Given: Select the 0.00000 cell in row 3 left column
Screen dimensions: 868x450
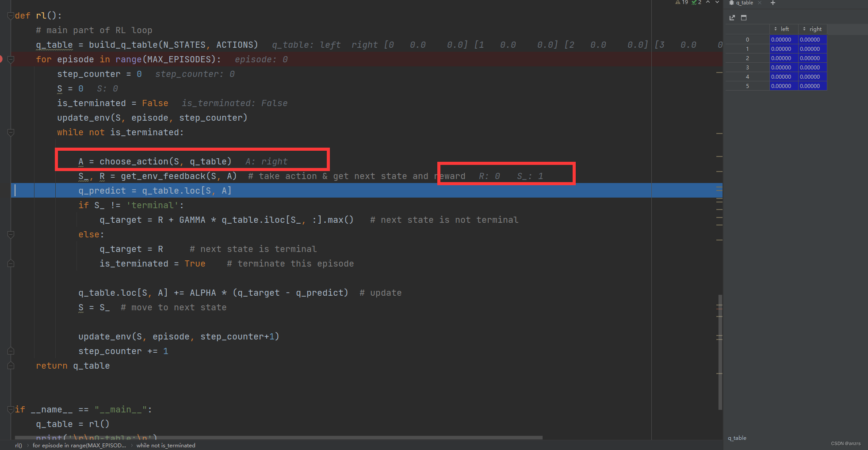Looking at the screenshot, I should tap(781, 67).
